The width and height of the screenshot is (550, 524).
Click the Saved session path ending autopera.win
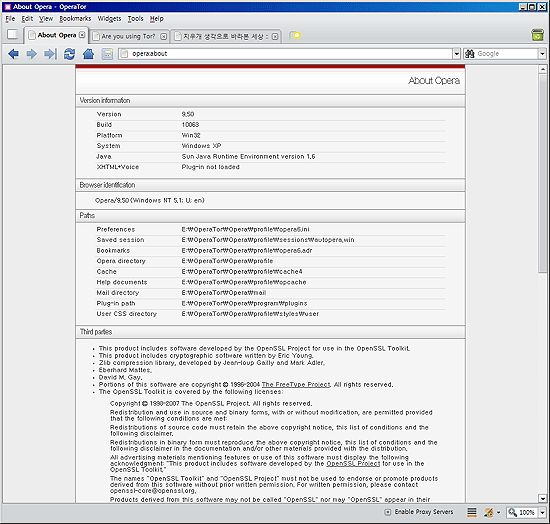(268, 240)
